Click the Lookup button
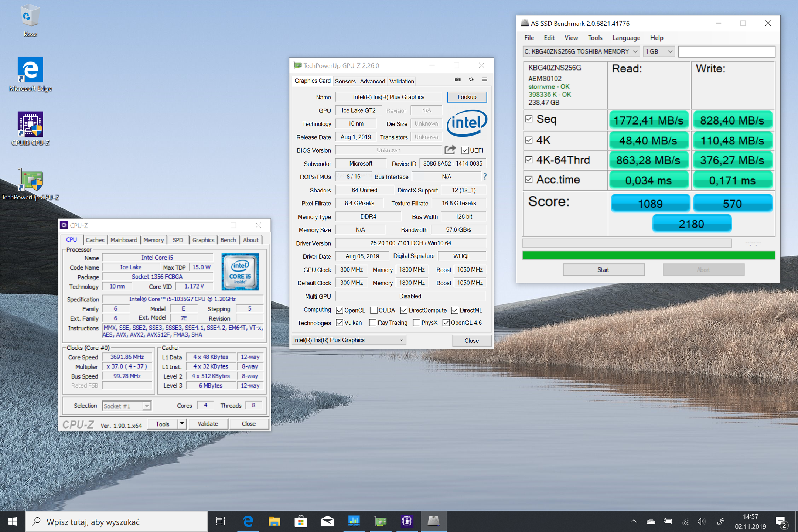This screenshot has width=798, height=532. (x=467, y=97)
